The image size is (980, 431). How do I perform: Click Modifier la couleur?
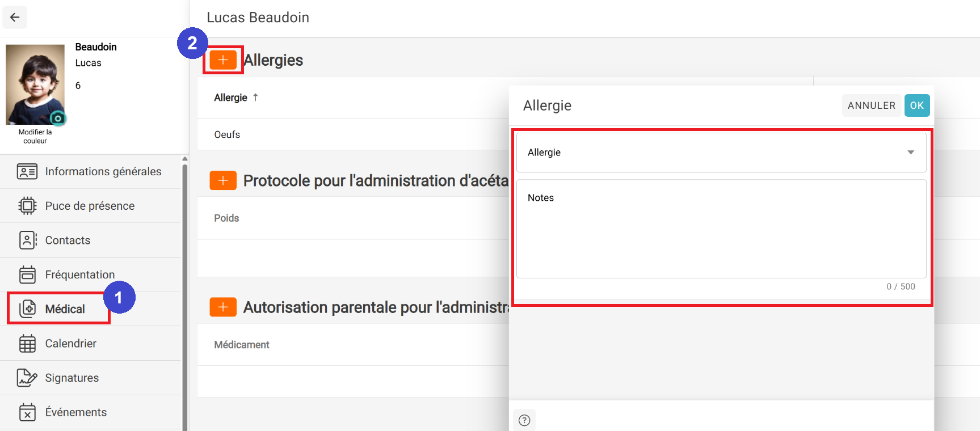pos(35,137)
